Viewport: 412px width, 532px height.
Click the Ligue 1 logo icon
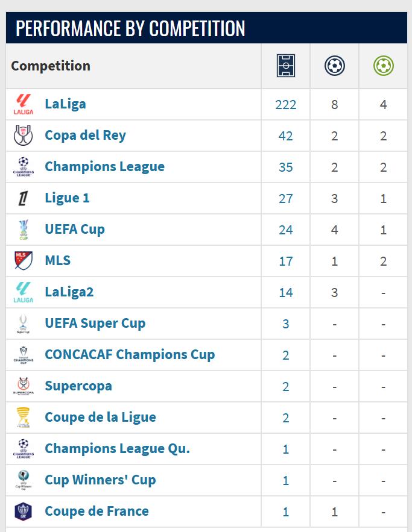24,198
